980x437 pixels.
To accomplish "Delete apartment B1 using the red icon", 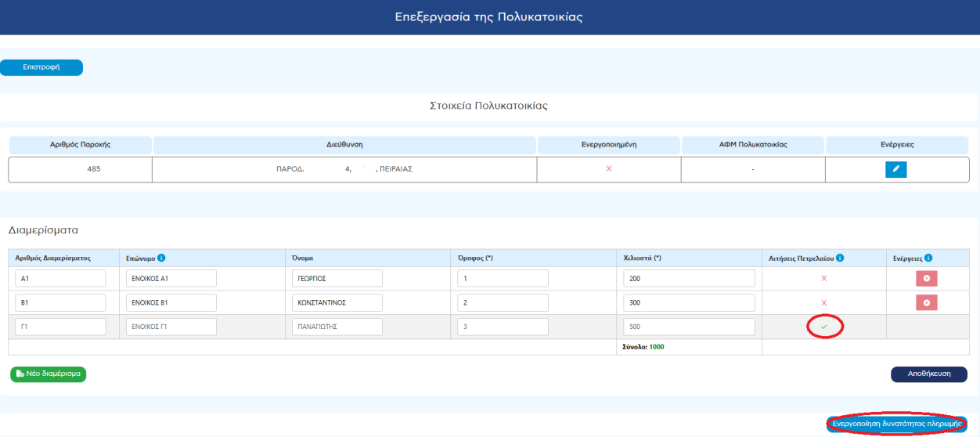I will (x=926, y=302).
